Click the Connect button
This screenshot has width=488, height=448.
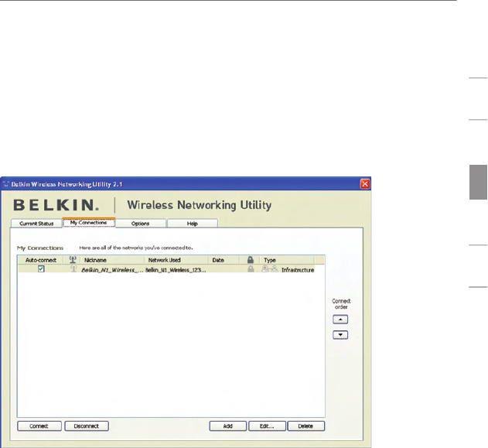point(39,426)
